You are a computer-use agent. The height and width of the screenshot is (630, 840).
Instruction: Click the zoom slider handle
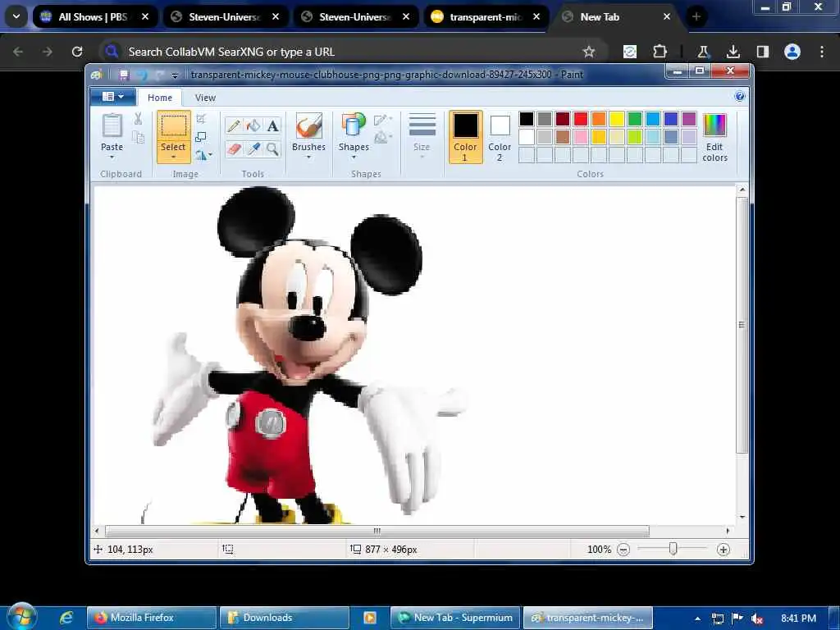(673, 549)
